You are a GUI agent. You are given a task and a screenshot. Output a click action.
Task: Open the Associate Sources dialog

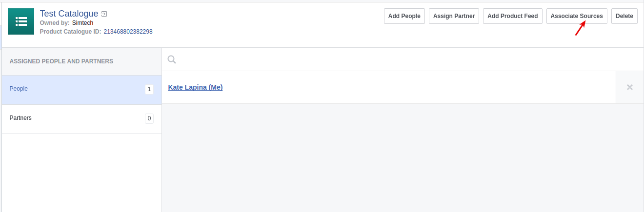tap(577, 16)
